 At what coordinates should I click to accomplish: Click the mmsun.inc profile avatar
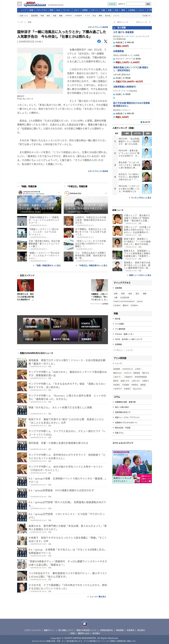66,193
